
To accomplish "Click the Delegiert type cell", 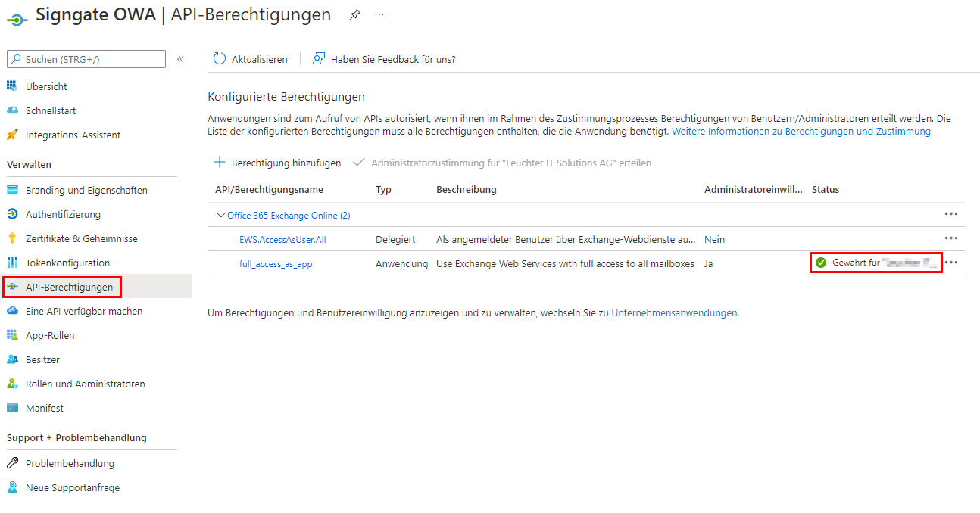I will tap(395, 239).
